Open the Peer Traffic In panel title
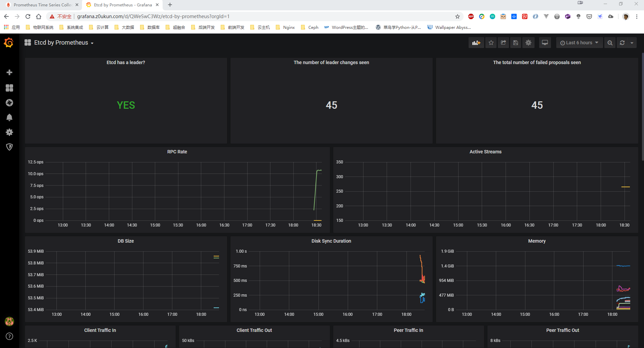The width and height of the screenshot is (644, 348). pos(409,330)
